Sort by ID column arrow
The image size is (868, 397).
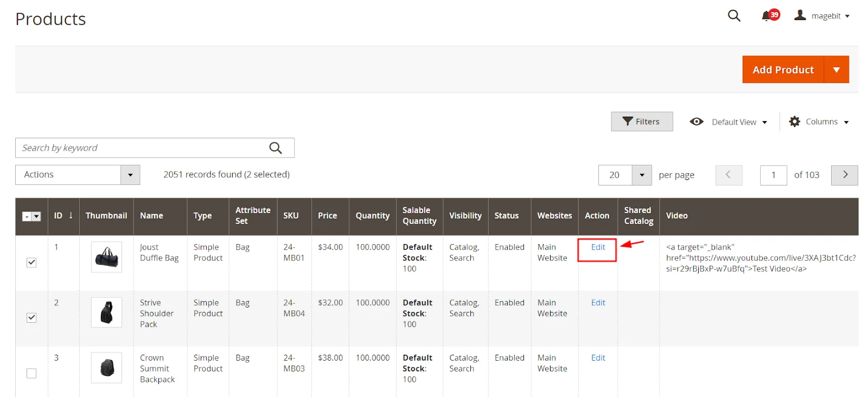71,216
